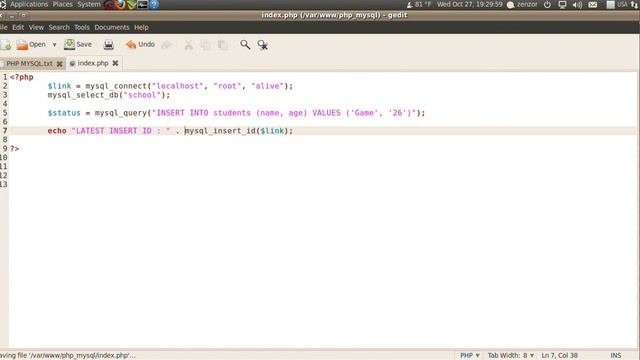Click mysql_select_db on line 3
The image size is (640, 360).
(83, 95)
